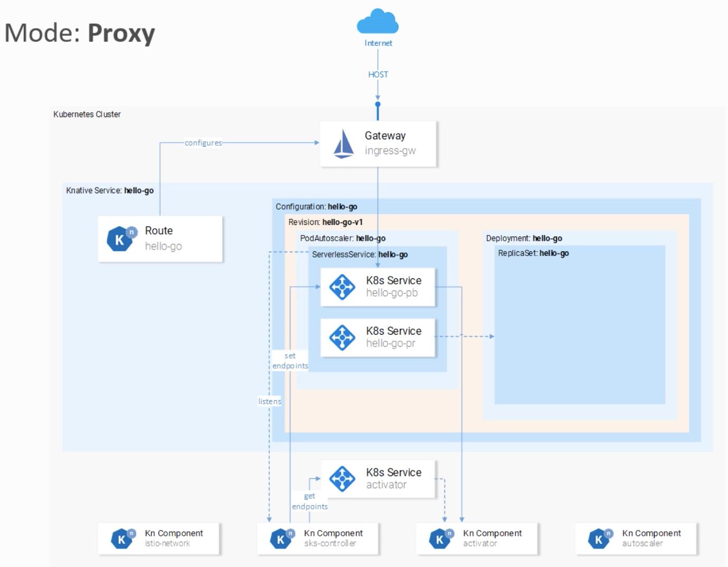
Task: Click the 'Revision: hello-go-v1' label
Action: click(325, 222)
